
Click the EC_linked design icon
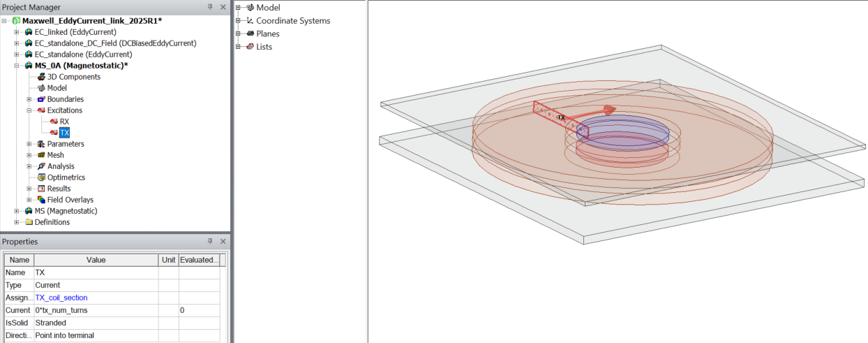[29, 32]
